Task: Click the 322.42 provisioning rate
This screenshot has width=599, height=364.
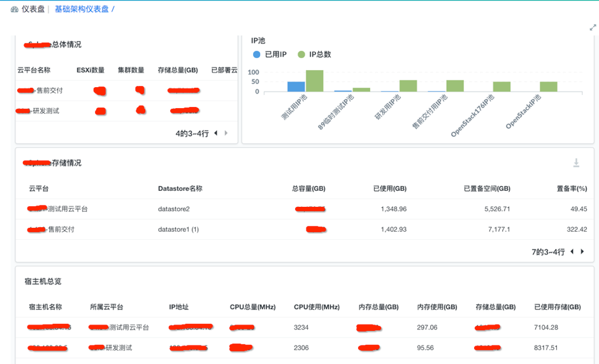Action: click(577, 229)
